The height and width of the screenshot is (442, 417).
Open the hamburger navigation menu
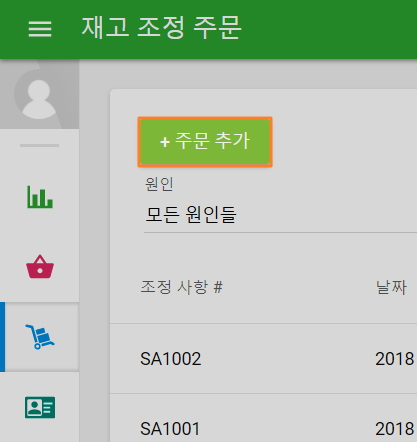pos(40,29)
